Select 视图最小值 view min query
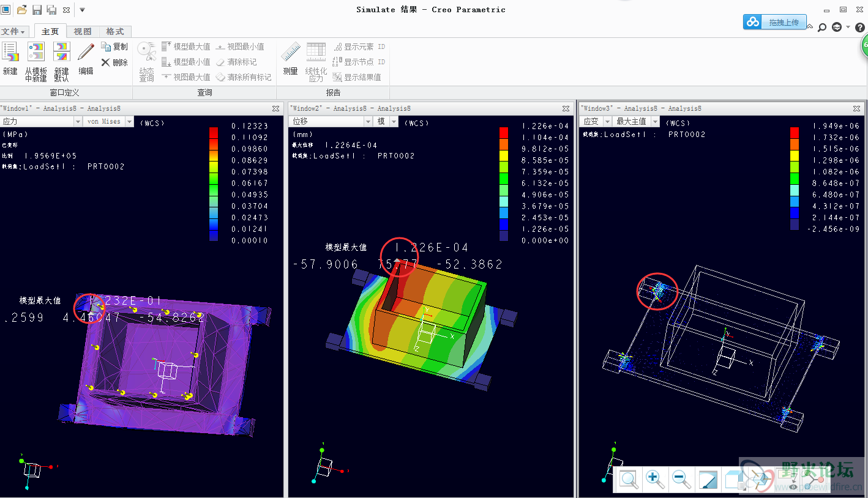 (240, 46)
